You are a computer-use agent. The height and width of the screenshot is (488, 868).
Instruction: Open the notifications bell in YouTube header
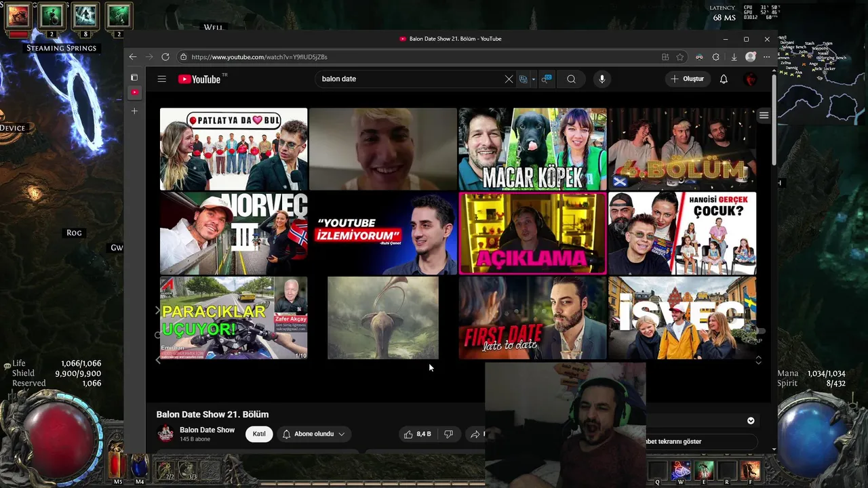[x=724, y=79]
